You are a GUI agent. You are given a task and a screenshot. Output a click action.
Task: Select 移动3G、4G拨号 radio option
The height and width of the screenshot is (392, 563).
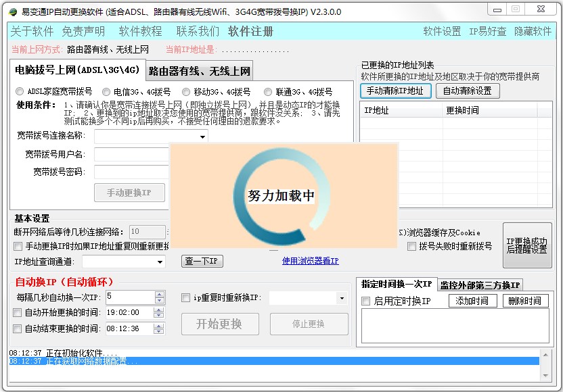[x=186, y=91]
